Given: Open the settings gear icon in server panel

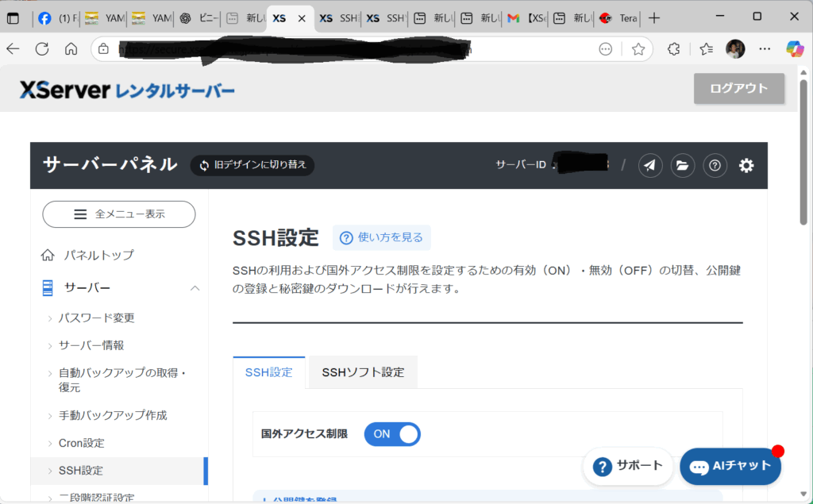Looking at the screenshot, I should [x=746, y=165].
